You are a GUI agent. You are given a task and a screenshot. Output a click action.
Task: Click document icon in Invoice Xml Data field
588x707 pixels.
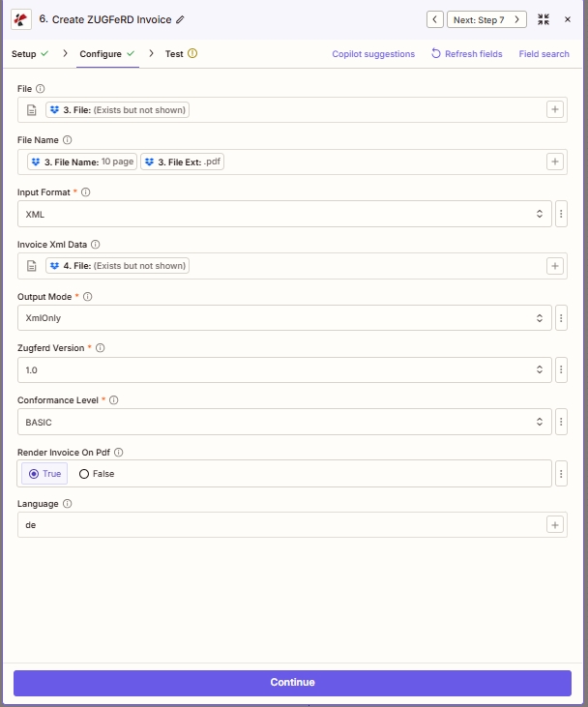pos(32,266)
